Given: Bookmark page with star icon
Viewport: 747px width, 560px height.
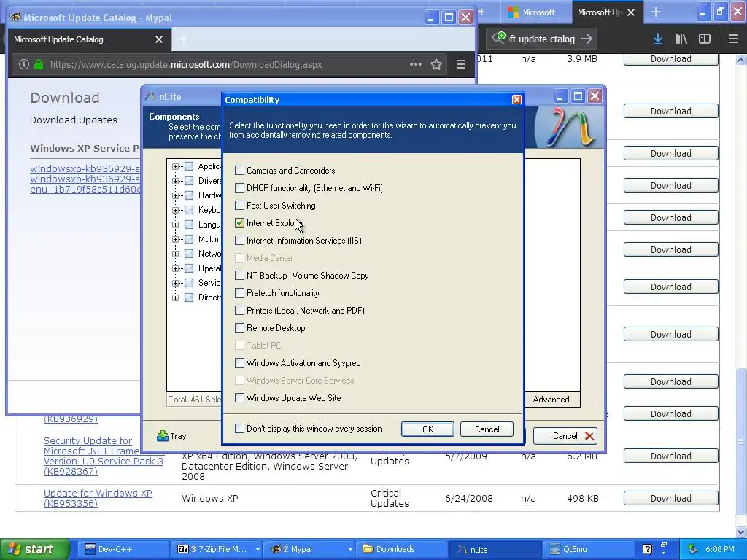Looking at the screenshot, I should [436, 64].
